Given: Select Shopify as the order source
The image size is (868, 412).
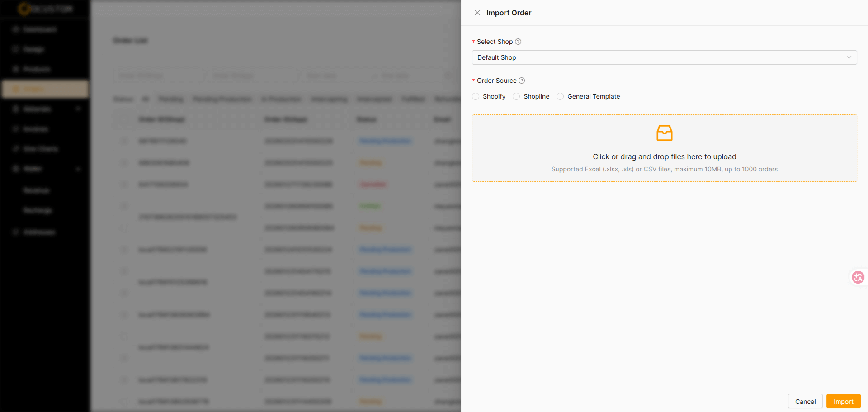Looking at the screenshot, I should (x=476, y=96).
